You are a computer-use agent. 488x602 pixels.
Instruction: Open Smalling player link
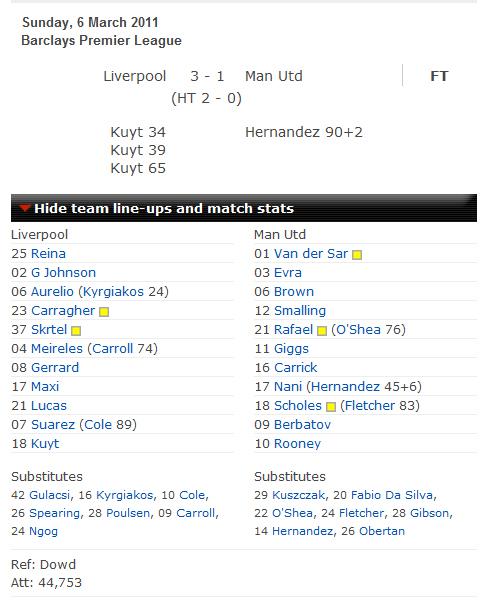tap(300, 311)
